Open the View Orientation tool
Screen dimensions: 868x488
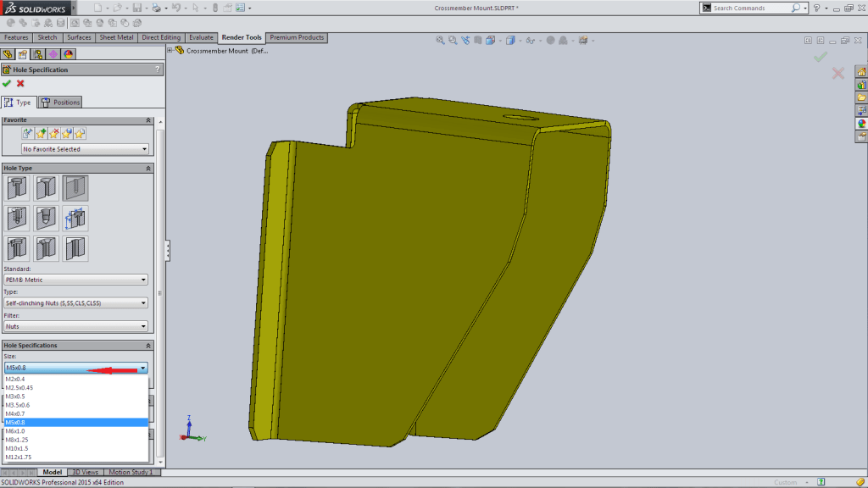tap(511, 39)
